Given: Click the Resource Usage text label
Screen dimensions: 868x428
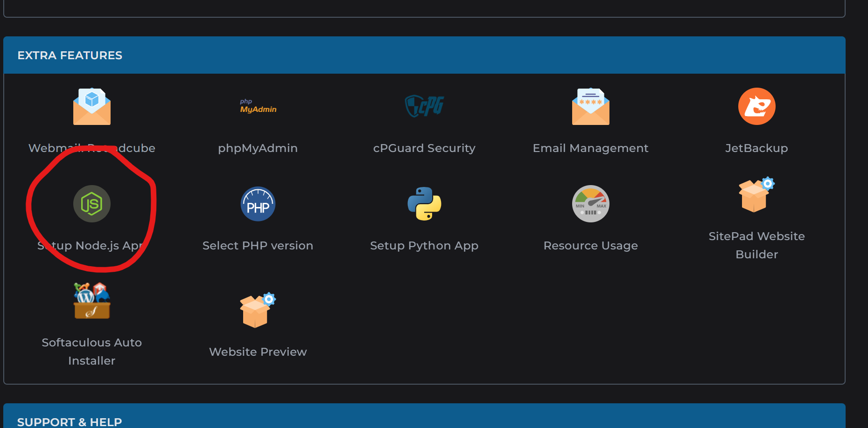Looking at the screenshot, I should pos(590,246).
